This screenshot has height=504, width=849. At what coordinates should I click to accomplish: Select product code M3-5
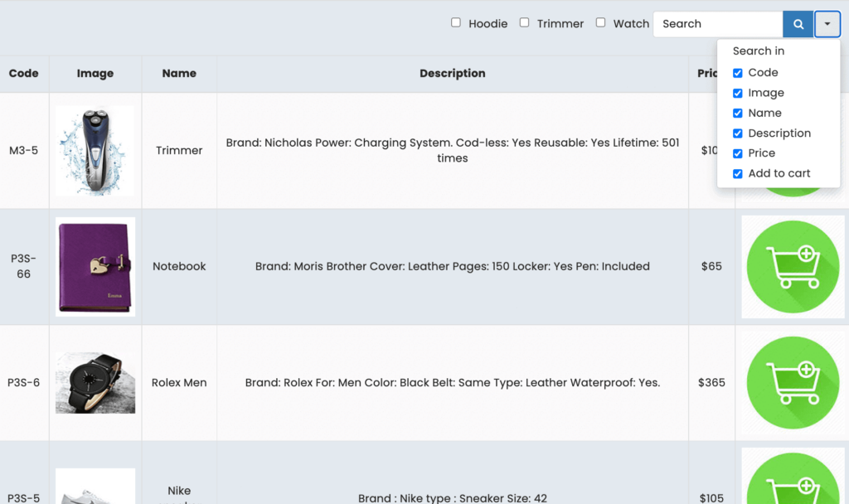pos(24,151)
